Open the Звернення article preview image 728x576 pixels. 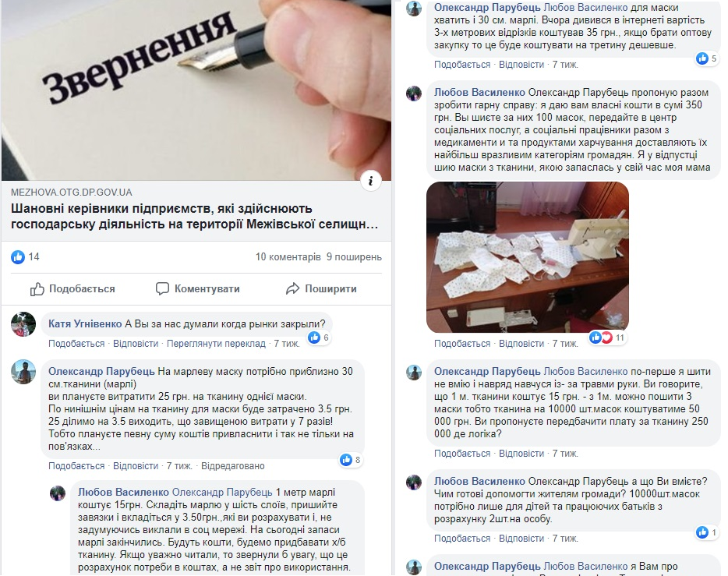coord(196,90)
